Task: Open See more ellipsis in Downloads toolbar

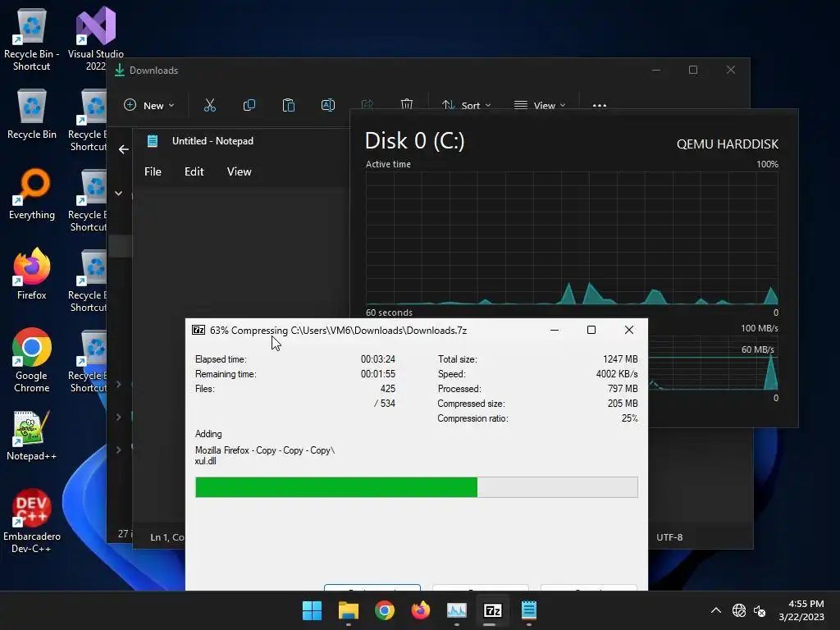Action: (x=600, y=106)
